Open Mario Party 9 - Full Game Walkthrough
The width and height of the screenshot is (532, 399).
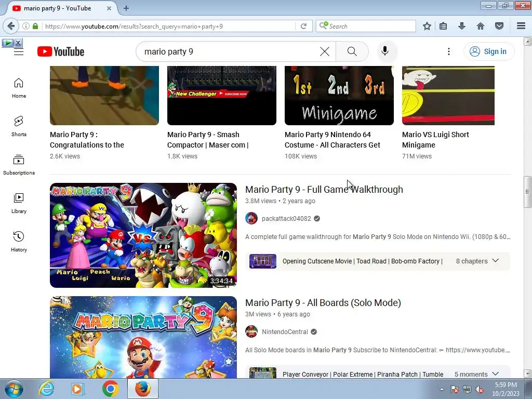(324, 189)
